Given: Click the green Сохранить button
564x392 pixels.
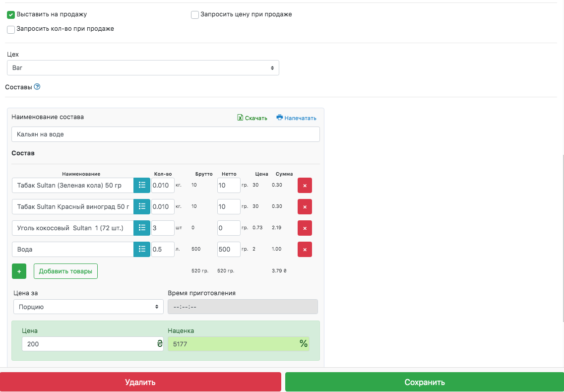Looking at the screenshot, I should tap(424, 382).
